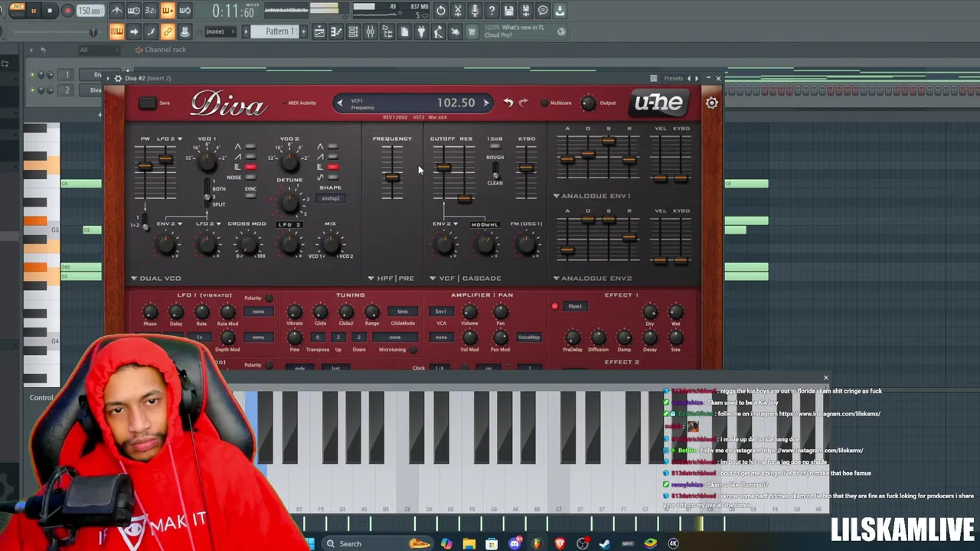Screen dimensions: 980x551
Task: Open the piano roll icon
Action: click(336, 31)
